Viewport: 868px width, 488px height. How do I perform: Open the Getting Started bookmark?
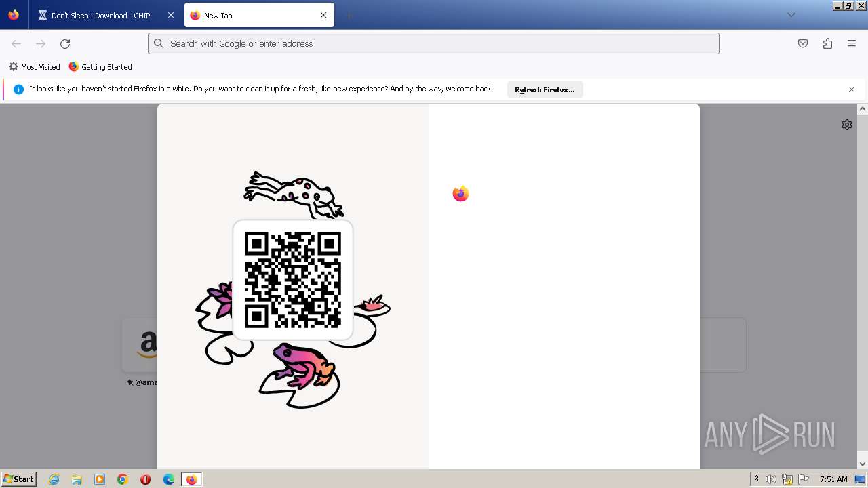point(100,67)
